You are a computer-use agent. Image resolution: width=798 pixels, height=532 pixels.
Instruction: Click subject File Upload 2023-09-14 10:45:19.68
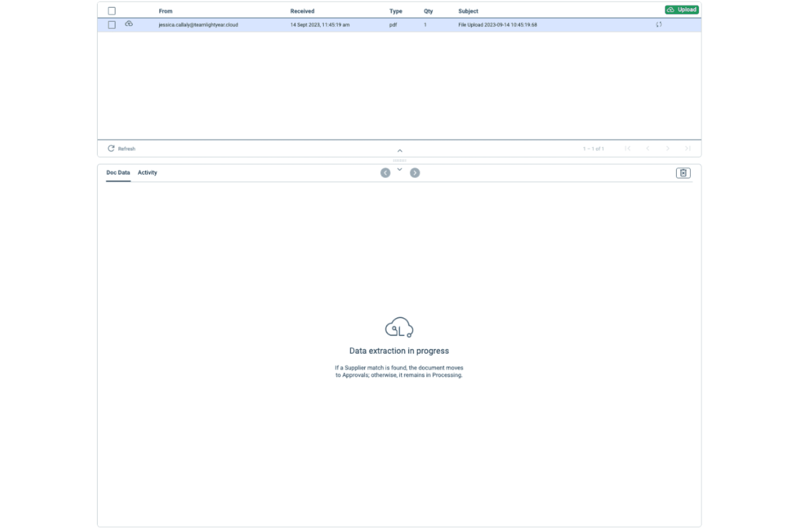coord(498,25)
